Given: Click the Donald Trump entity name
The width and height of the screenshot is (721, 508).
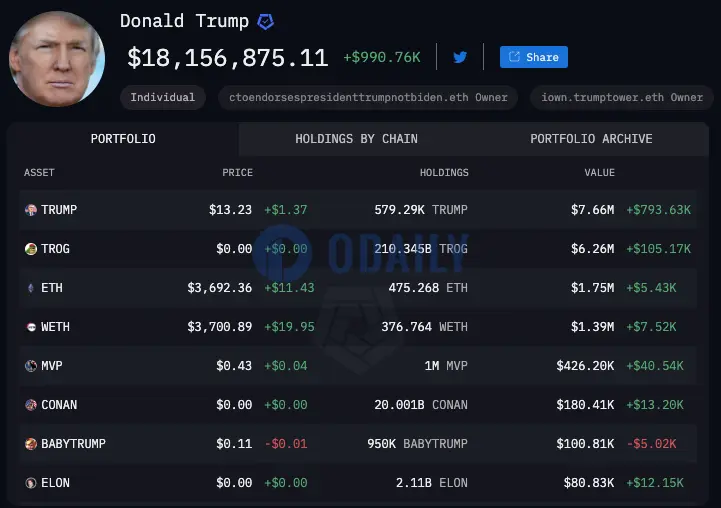Looking at the screenshot, I should click(184, 22).
